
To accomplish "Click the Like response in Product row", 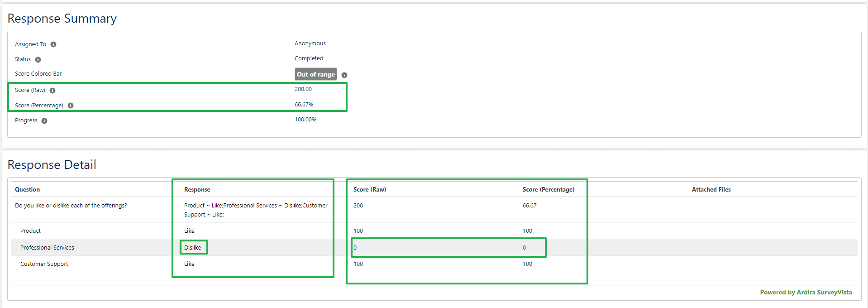I will (189, 231).
